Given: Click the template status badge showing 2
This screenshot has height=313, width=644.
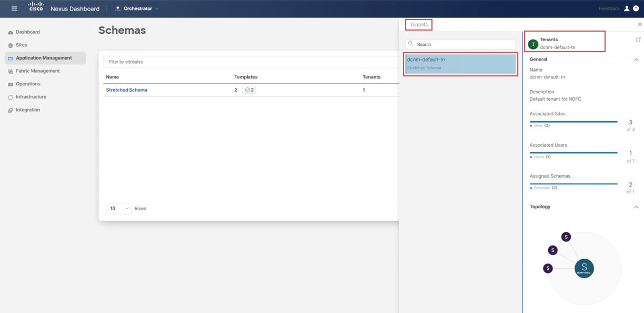Looking at the screenshot, I should pos(249,90).
